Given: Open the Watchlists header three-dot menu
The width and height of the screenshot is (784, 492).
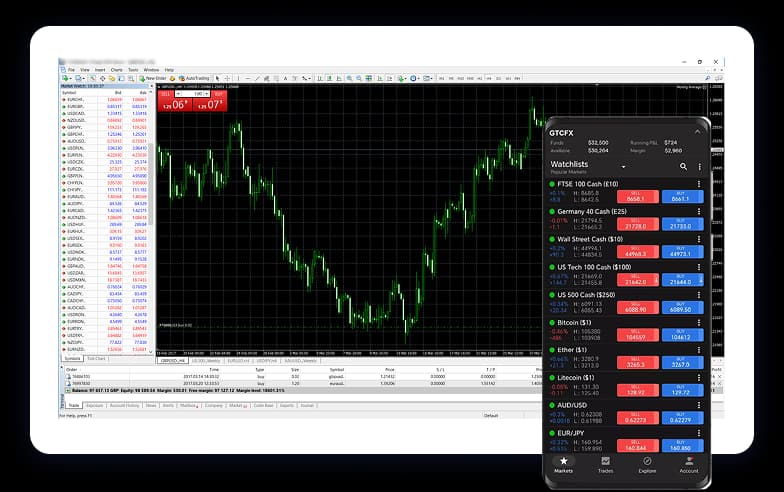Looking at the screenshot, I should click(700, 166).
